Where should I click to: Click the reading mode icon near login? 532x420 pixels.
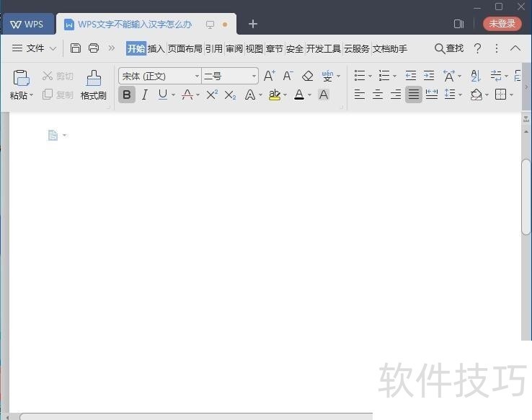[x=458, y=24]
